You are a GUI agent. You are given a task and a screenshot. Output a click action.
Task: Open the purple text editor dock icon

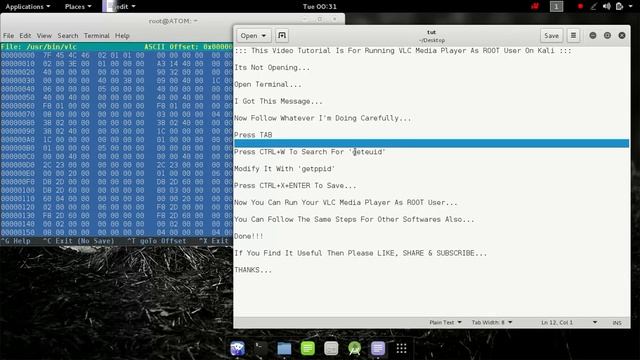tap(378, 348)
